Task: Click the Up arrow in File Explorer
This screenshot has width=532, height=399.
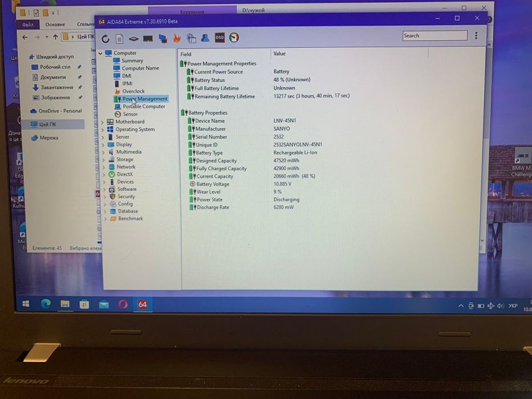Action: click(x=55, y=36)
